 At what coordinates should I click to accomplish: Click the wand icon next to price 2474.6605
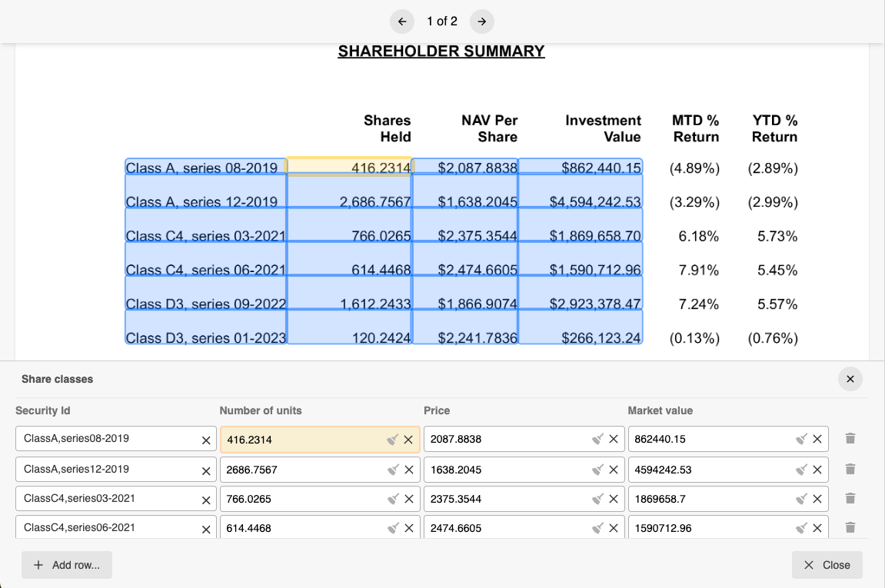[x=599, y=528]
